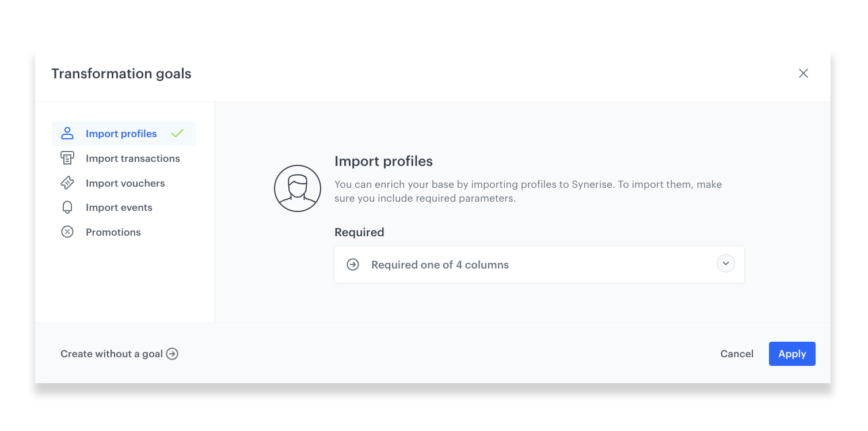Screen dimensions: 868x431
Task: Dismiss the dialog with the X
Action: point(804,73)
